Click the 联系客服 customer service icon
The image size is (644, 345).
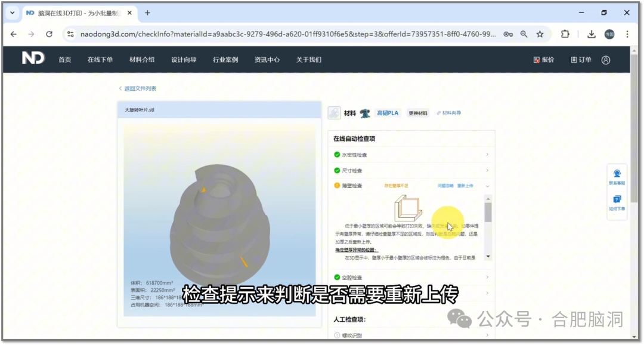[617, 177]
